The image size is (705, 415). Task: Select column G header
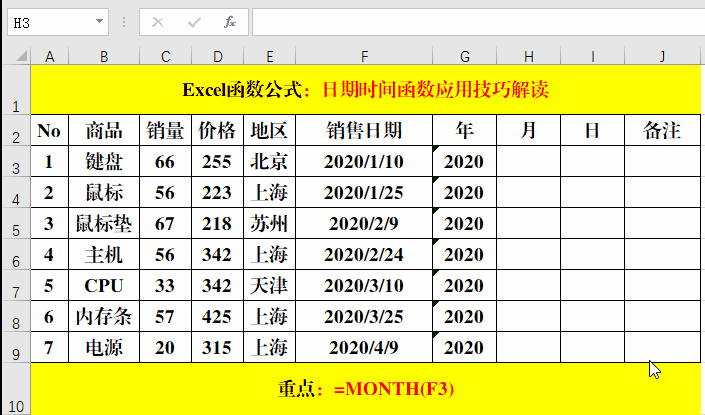pos(464,57)
